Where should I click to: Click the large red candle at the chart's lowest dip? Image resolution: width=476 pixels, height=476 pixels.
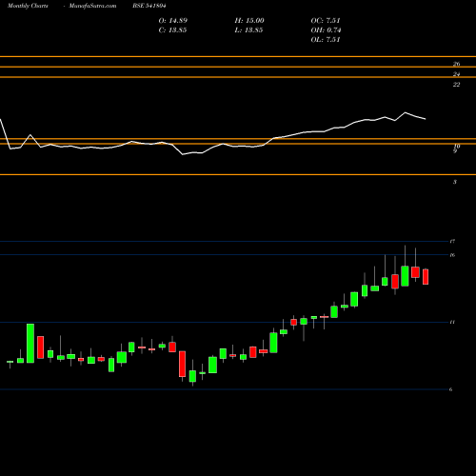point(183,364)
